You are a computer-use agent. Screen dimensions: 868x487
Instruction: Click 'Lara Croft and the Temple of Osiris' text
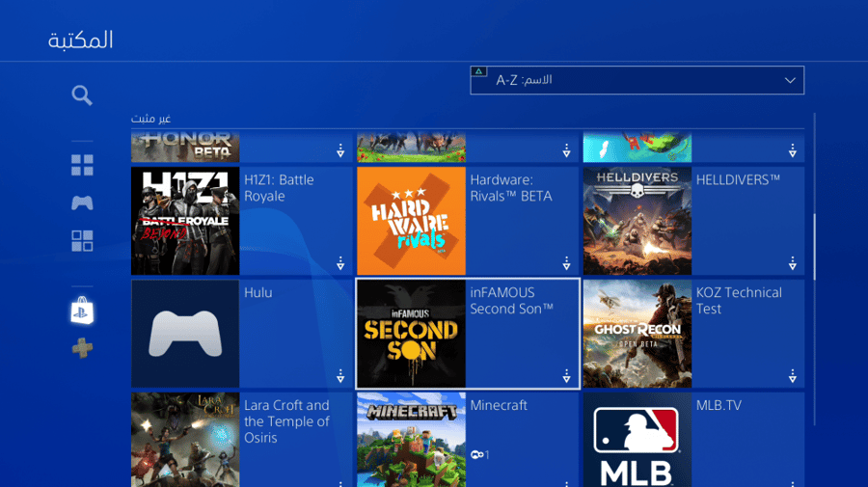tap(286, 421)
